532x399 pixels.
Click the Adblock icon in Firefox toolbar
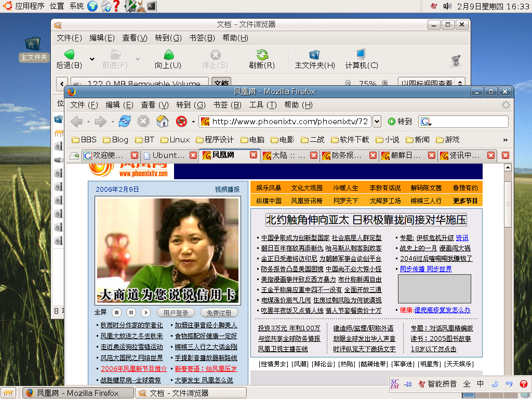[181, 122]
